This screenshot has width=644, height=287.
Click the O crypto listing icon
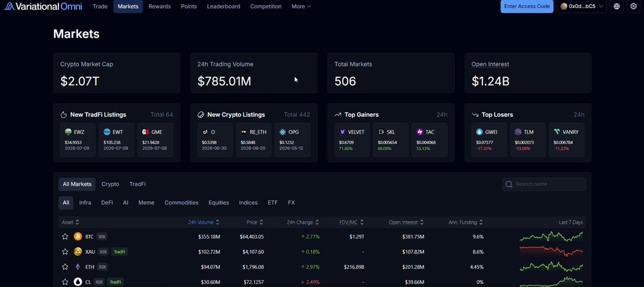[x=206, y=132]
